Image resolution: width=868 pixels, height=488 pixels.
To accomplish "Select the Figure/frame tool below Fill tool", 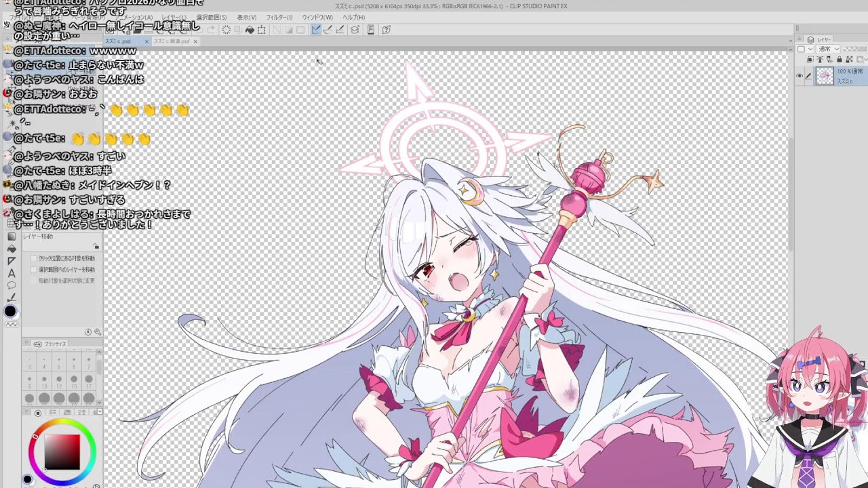I will tap(12, 261).
